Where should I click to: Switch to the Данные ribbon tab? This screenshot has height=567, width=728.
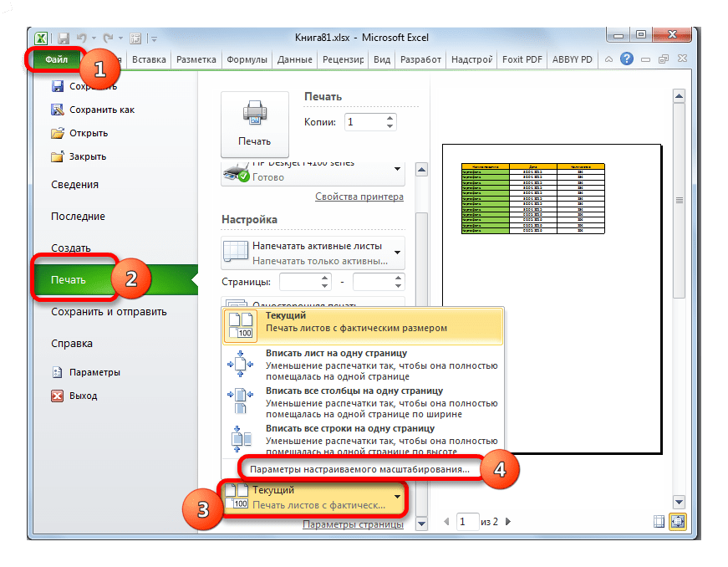[x=295, y=59]
